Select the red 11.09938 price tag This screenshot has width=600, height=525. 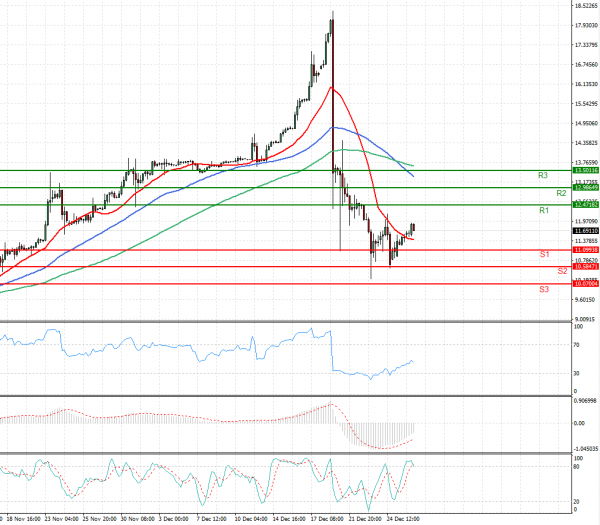pos(586,250)
